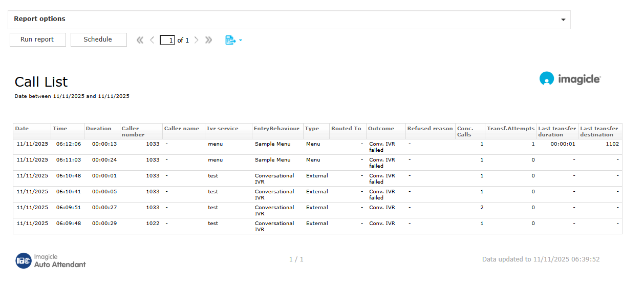Click the Imagicle Auto Attendant logo
This screenshot has width=644, height=282.
(51, 260)
